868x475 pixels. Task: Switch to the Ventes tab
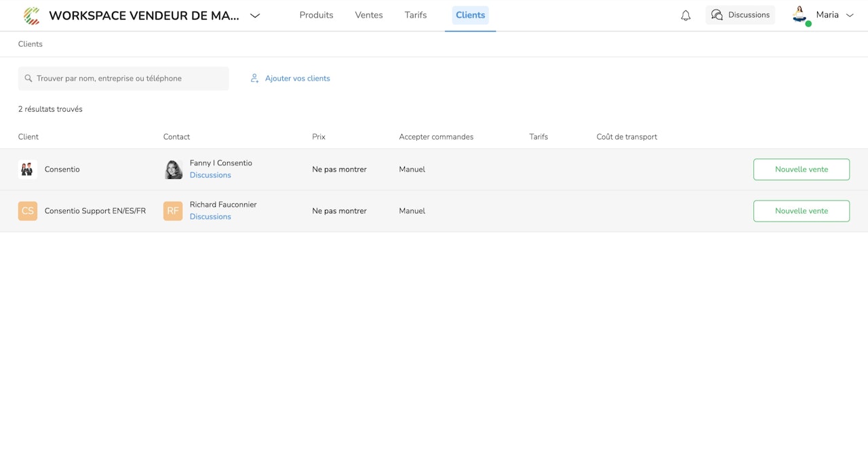[x=369, y=15]
